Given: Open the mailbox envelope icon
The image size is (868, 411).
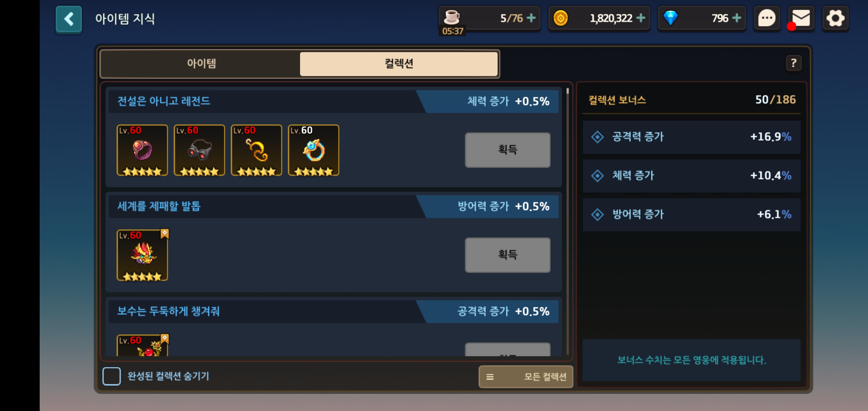Looking at the screenshot, I should click(x=801, y=19).
